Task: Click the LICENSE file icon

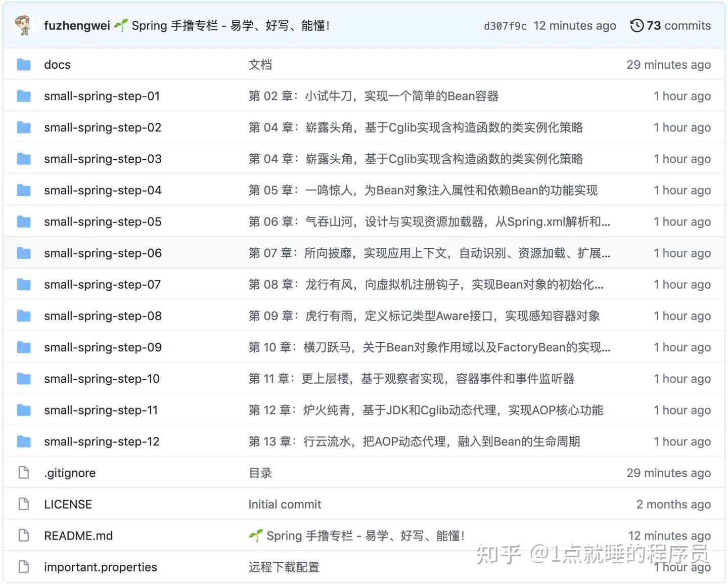Action: [24, 504]
